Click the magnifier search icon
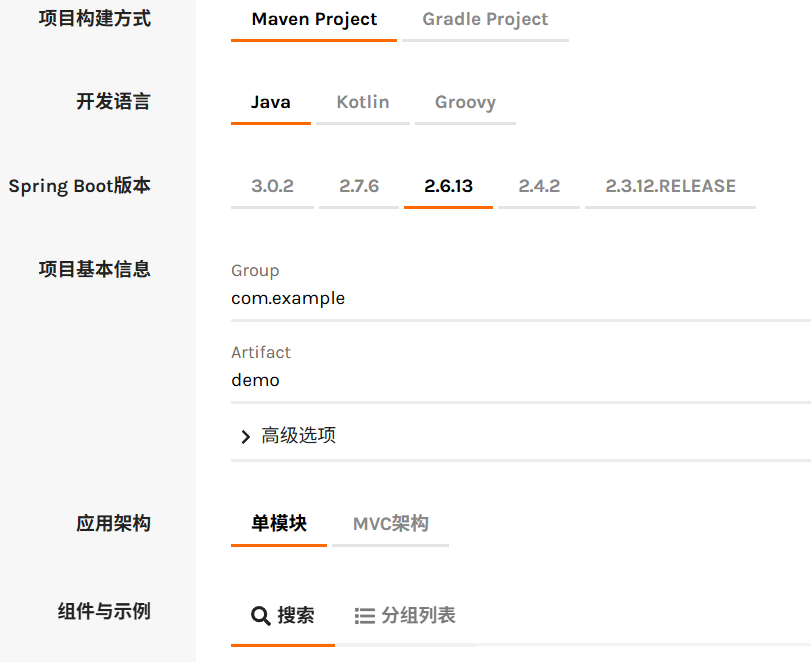Screen dimensions: 811x662 pyautogui.click(x=261, y=616)
